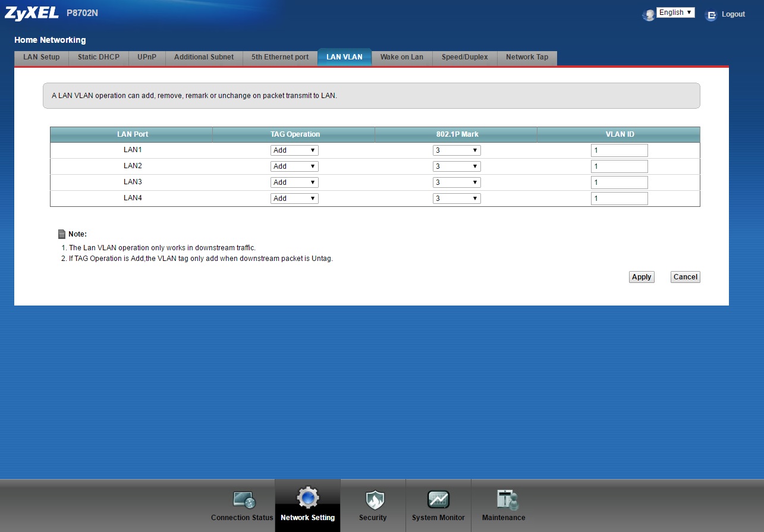Viewport: 764px width, 532px height.
Task: Open LAN4 TAG Operation dropdown
Action: click(294, 199)
